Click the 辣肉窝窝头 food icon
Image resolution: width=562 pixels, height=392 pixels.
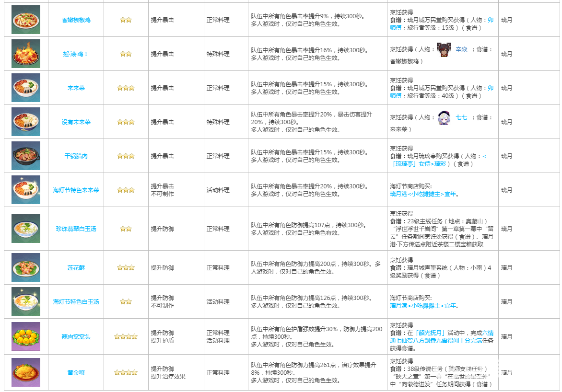pos(26,336)
